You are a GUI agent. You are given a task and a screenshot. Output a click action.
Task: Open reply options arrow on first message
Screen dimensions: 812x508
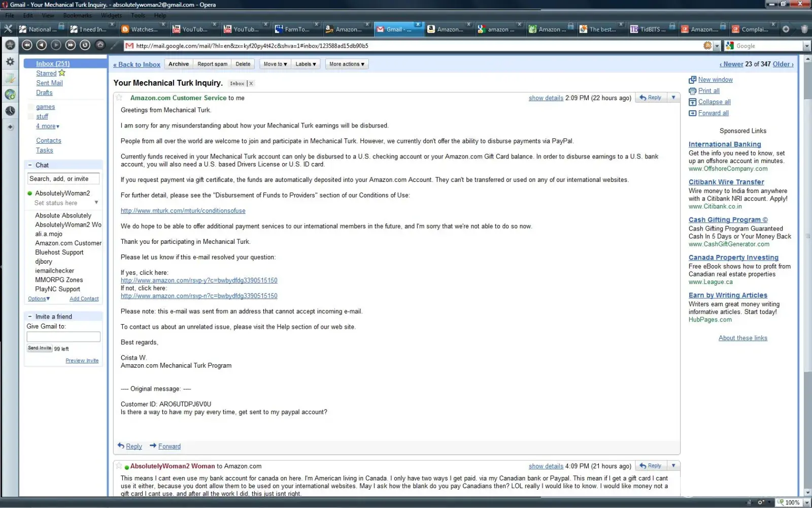point(673,98)
